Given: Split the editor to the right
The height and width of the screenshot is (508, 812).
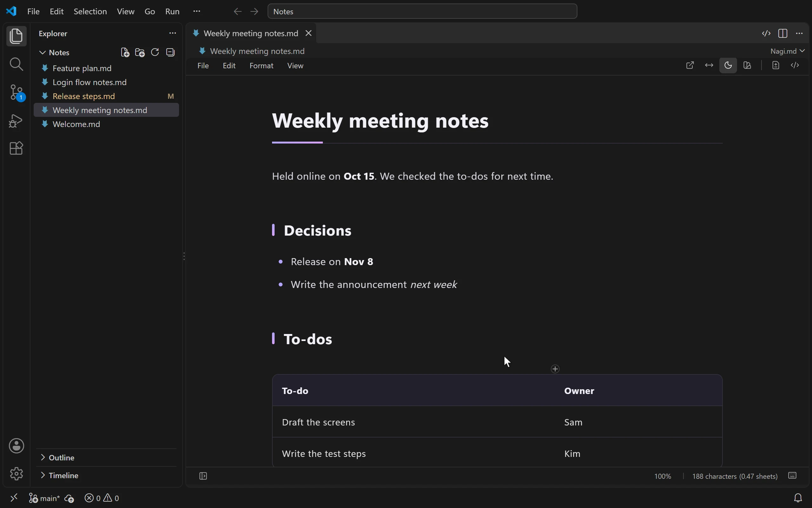Looking at the screenshot, I should tap(783, 33).
